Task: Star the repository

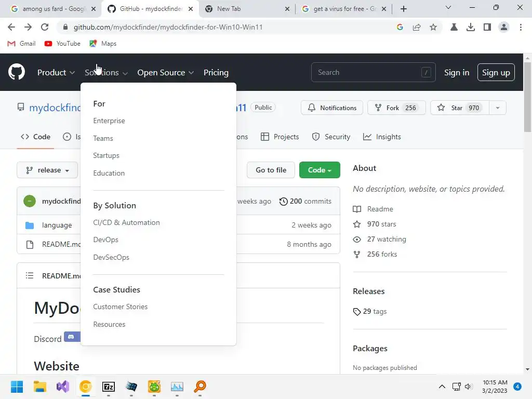Action: tap(460, 108)
